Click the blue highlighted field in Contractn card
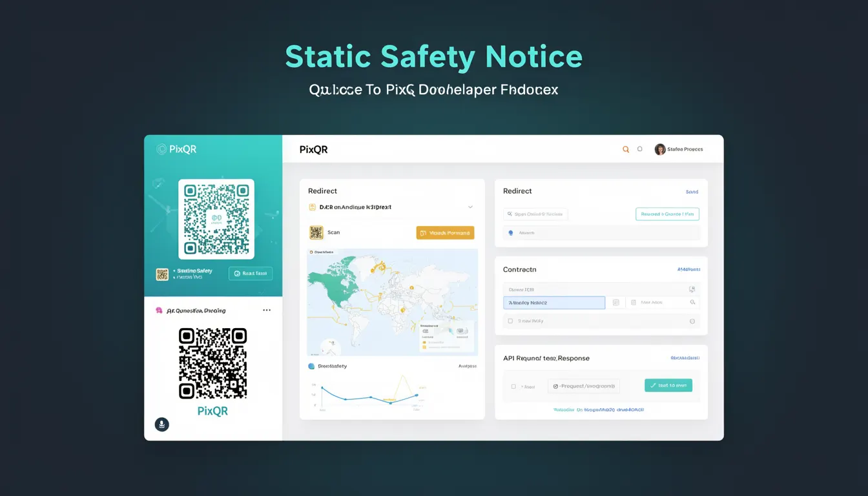Viewport: 868px width, 496px height. pos(554,302)
